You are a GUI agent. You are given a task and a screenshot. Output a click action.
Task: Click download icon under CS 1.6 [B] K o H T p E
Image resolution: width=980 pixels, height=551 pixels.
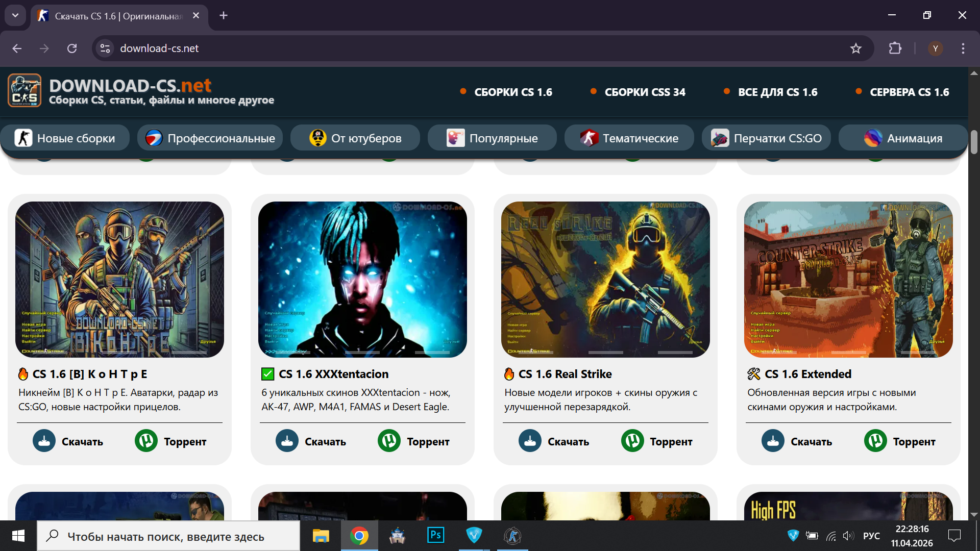coord(44,441)
